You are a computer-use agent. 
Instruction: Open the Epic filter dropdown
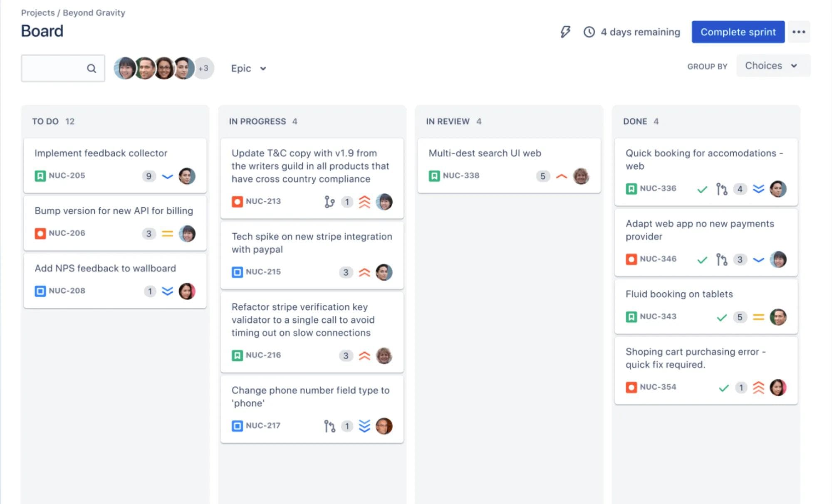click(248, 68)
